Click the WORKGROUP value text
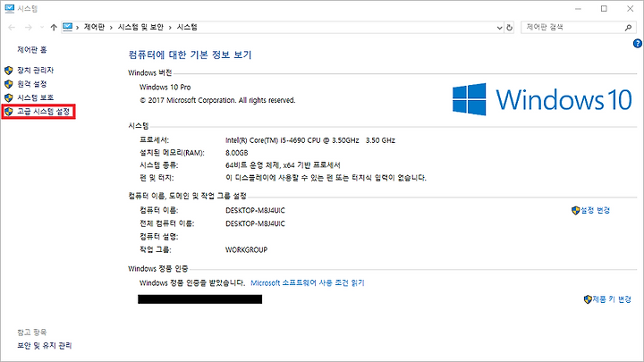 247,249
